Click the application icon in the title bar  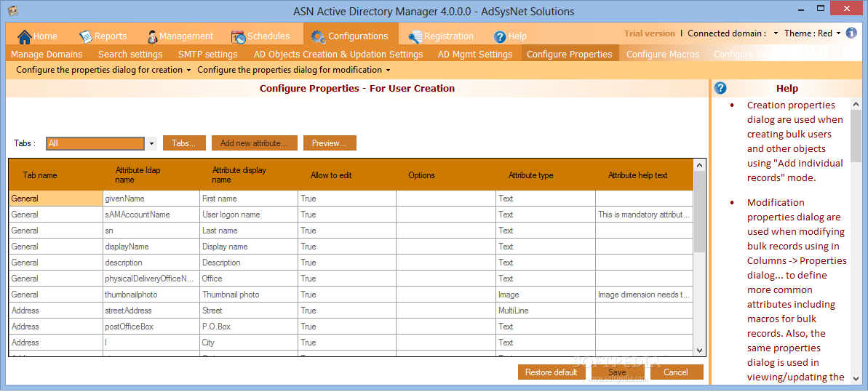click(13, 11)
